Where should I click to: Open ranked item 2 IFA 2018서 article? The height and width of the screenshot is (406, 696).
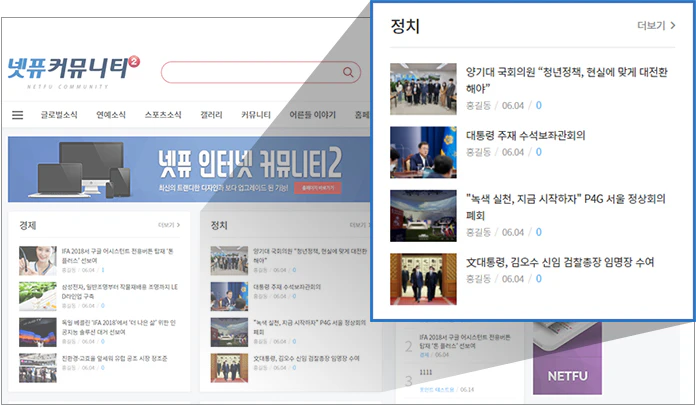[465, 341]
